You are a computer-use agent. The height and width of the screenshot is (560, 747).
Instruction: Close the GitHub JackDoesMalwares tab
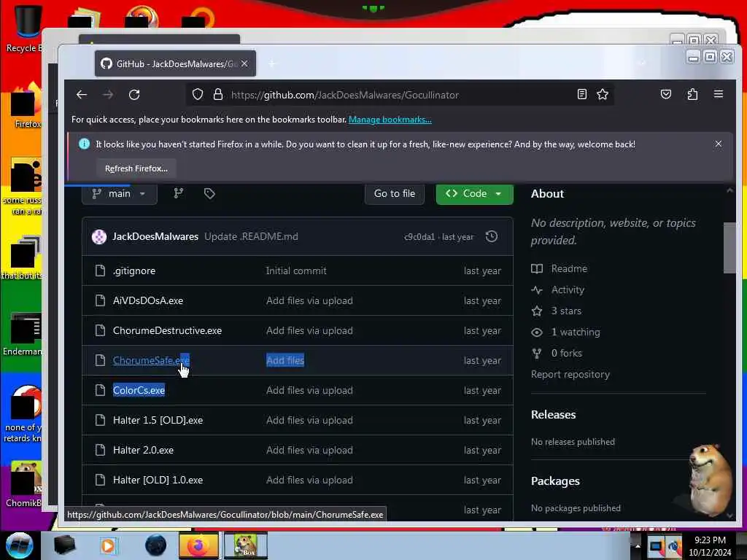click(x=244, y=64)
